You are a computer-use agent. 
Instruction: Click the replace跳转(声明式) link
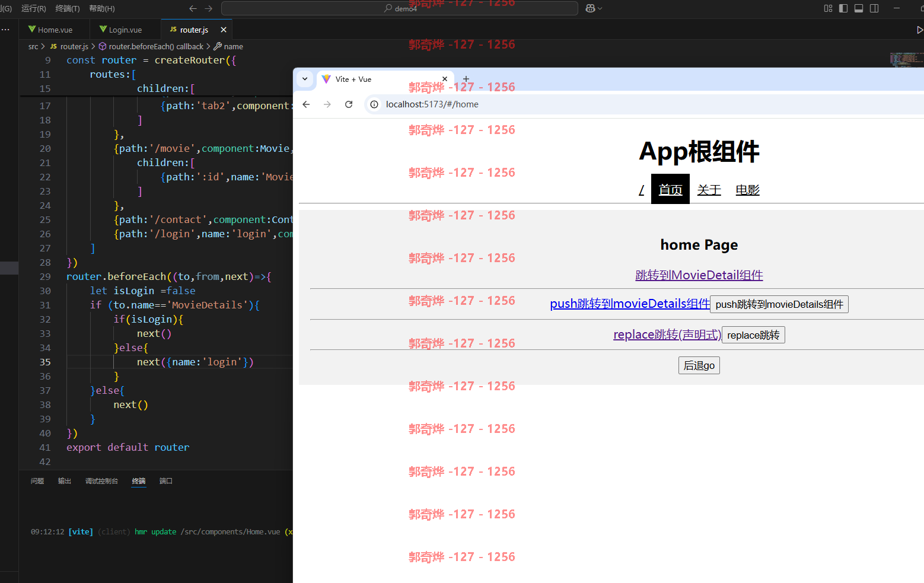(667, 334)
